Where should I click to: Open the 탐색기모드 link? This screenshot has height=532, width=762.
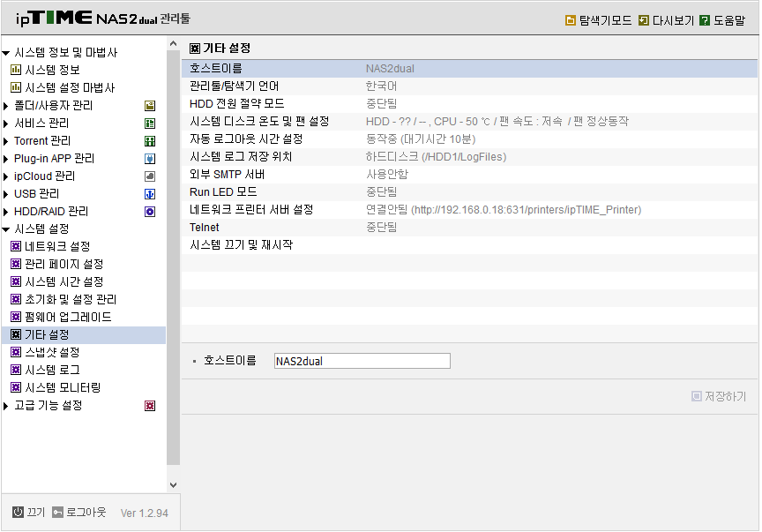pos(605,20)
